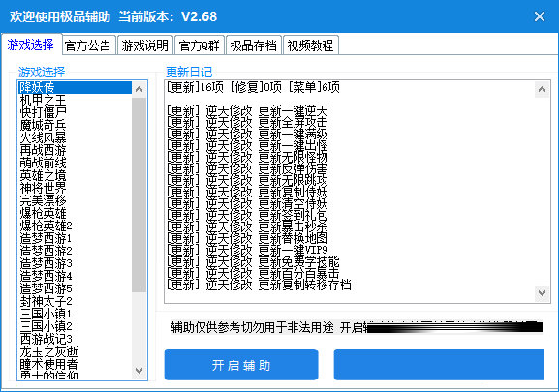
Task: Select 造梦西游2 in the game list
Action: click(75, 251)
